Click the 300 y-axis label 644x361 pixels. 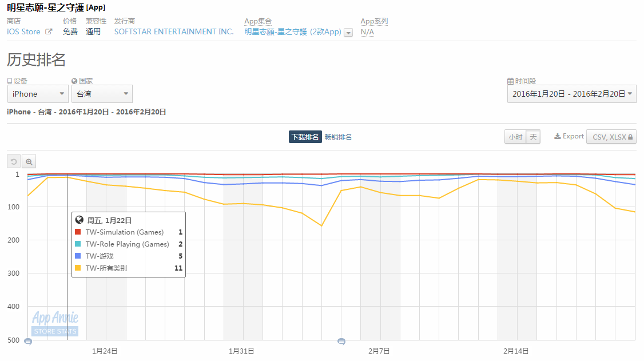14,273
